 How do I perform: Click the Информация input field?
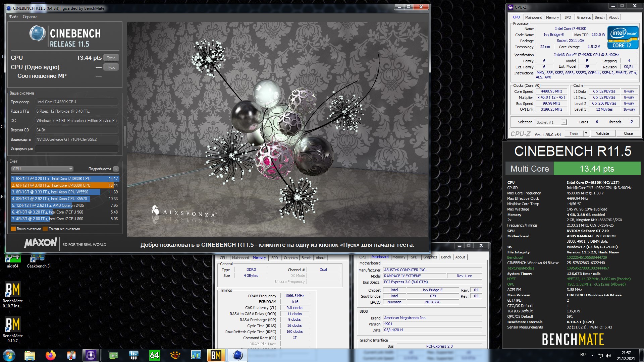77,149
